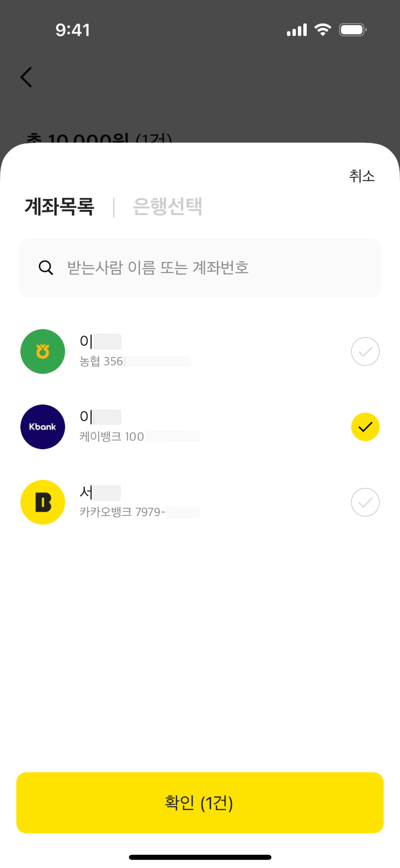Select the 카카오뱅크 7979 account checkmark
The image size is (400, 868).
pos(365,502)
